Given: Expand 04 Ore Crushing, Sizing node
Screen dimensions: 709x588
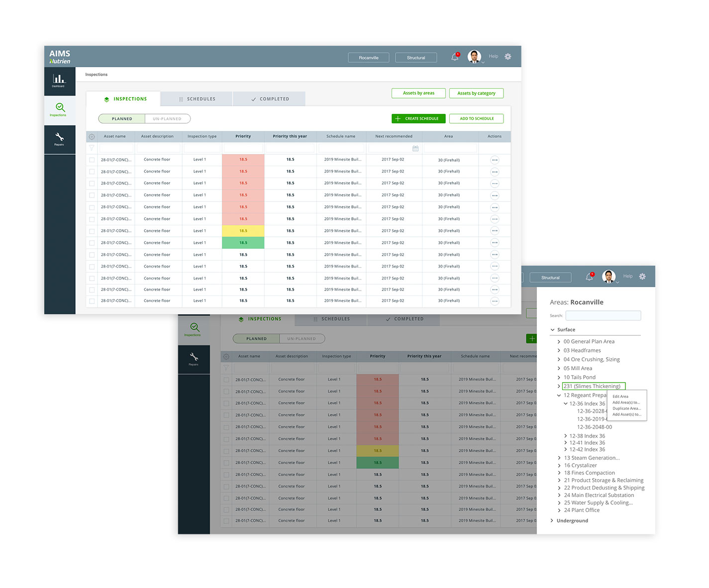Looking at the screenshot, I should (x=559, y=360).
